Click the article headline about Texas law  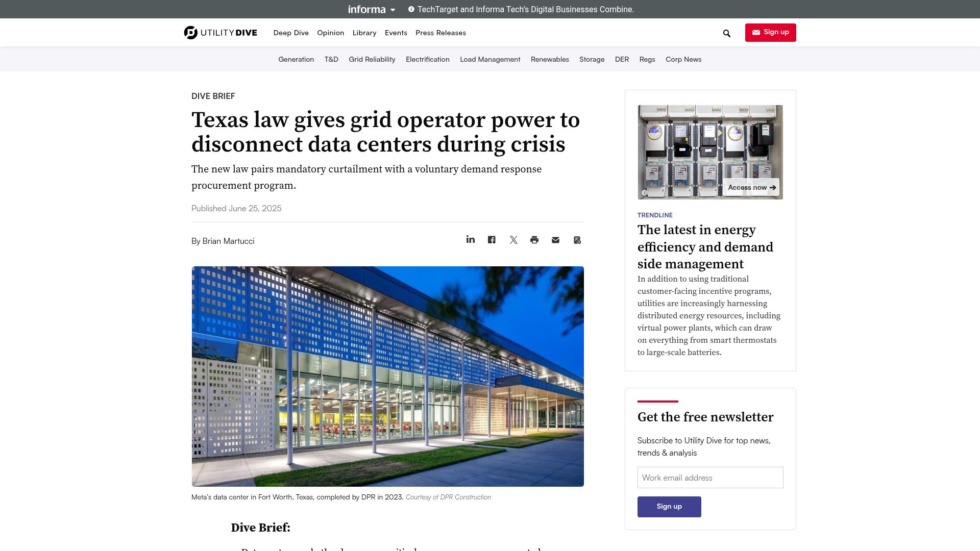pos(386,132)
